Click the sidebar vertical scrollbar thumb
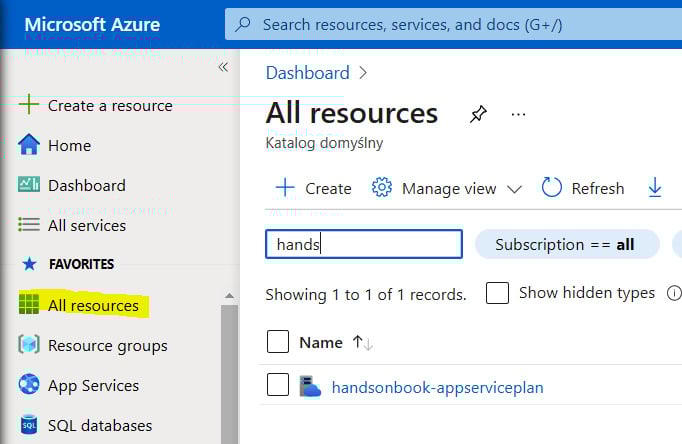 click(x=230, y=374)
